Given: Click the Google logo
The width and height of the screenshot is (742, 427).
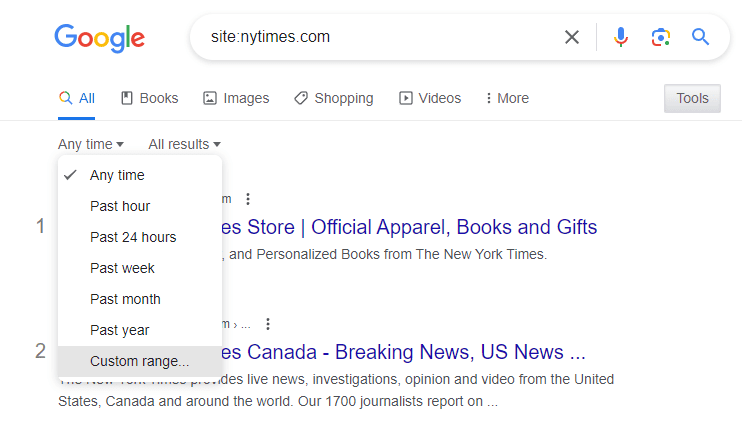Looking at the screenshot, I should [99, 37].
